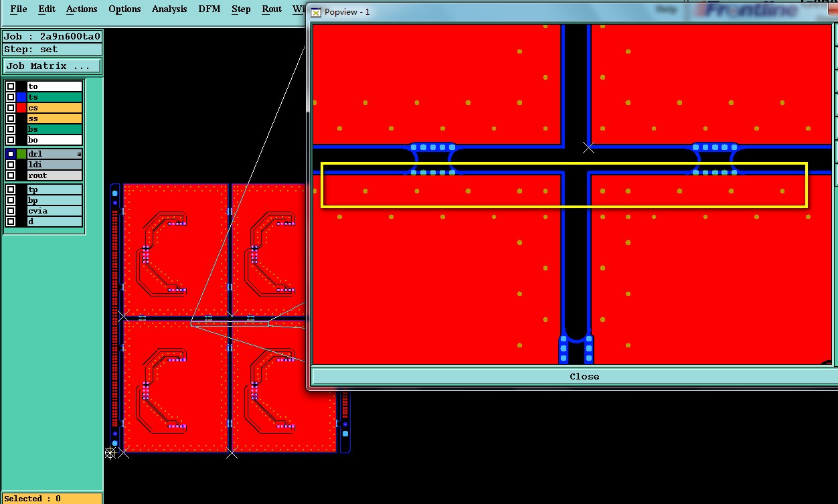Toggle the 'd' layer checkbox
838x504 pixels.
coord(11,222)
